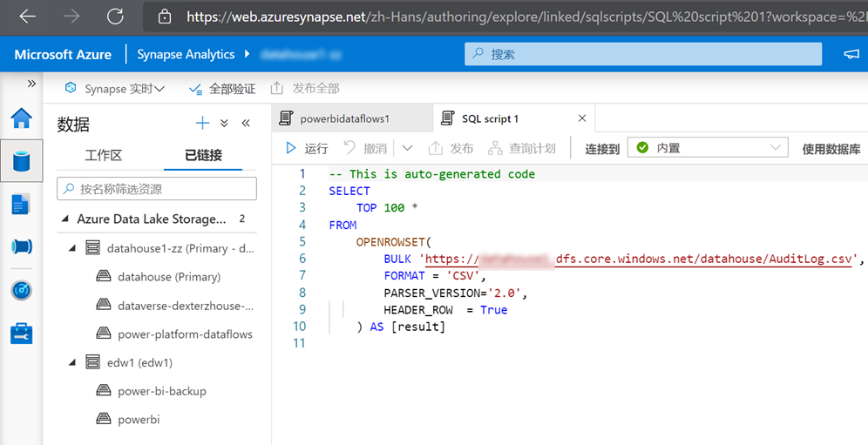
Task: Add new resource with plus icon
Action: pos(202,123)
